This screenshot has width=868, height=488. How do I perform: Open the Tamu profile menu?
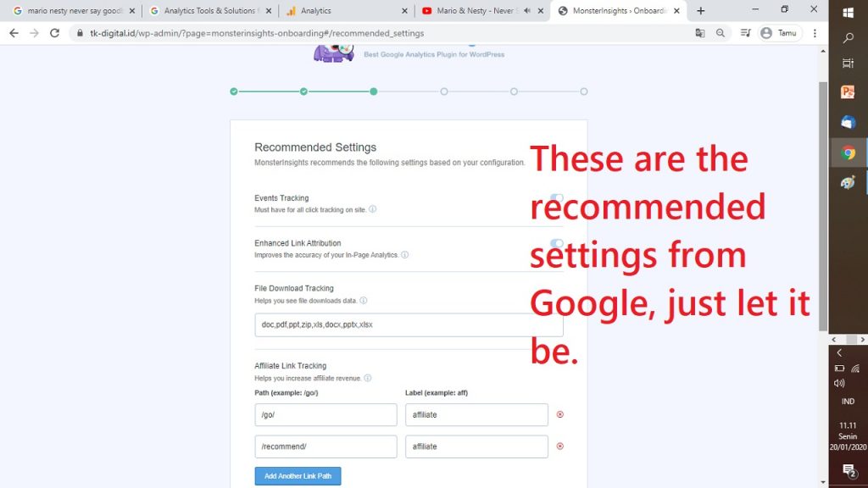[778, 33]
